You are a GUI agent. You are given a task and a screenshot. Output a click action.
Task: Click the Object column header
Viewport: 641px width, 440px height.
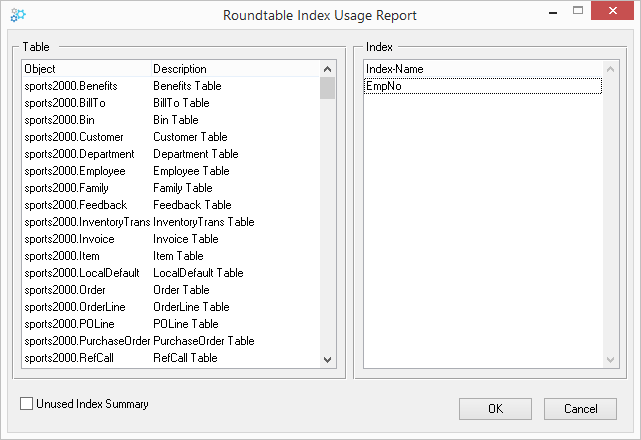87,69
